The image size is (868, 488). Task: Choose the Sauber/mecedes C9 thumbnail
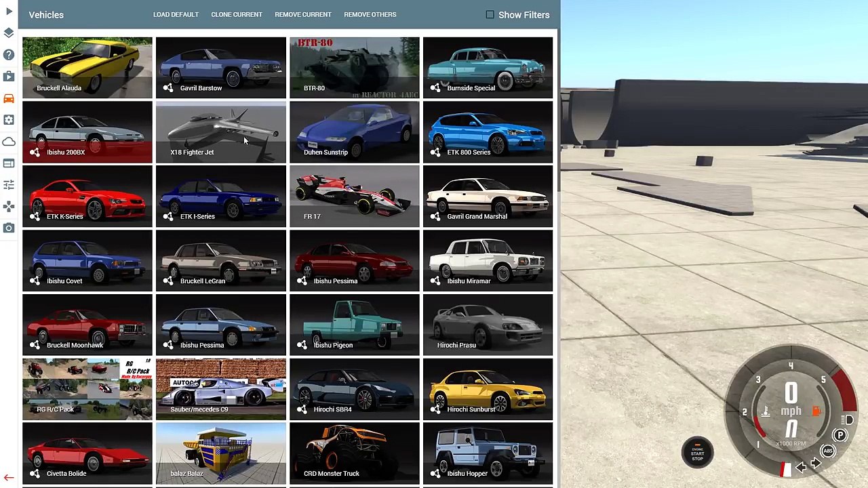tap(221, 389)
